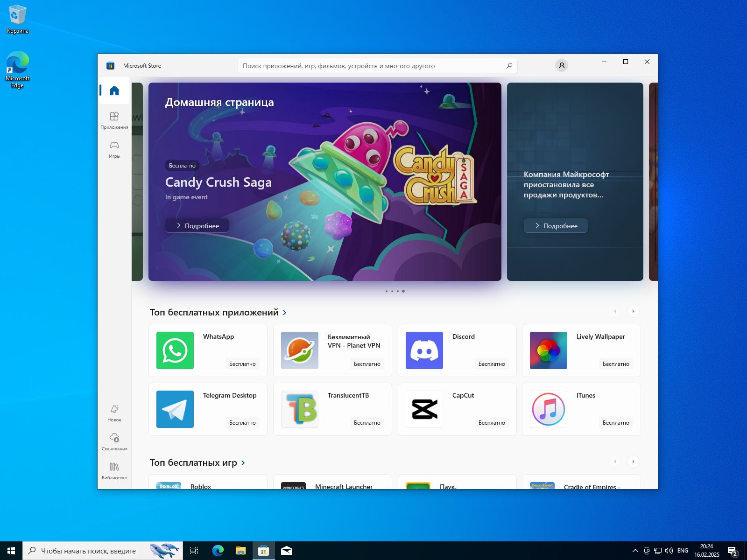Screen dimensions: 747x560
Task: Open the Приложения section icon in sidebar
Action: (114, 119)
